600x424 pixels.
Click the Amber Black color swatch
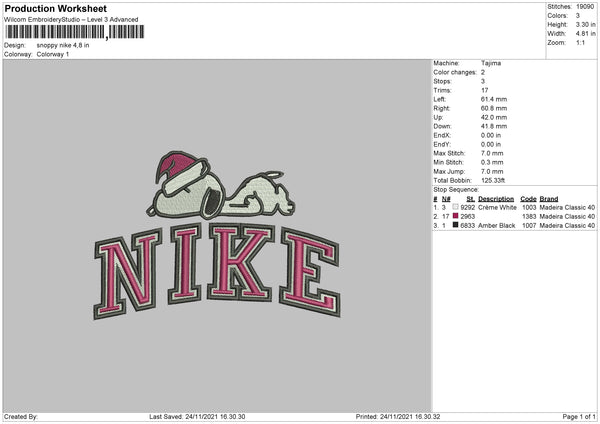pos(455,225)
